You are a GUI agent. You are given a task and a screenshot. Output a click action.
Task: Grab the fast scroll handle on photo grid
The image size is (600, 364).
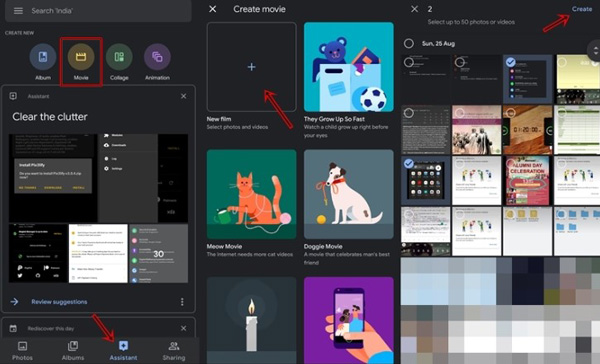594,50
